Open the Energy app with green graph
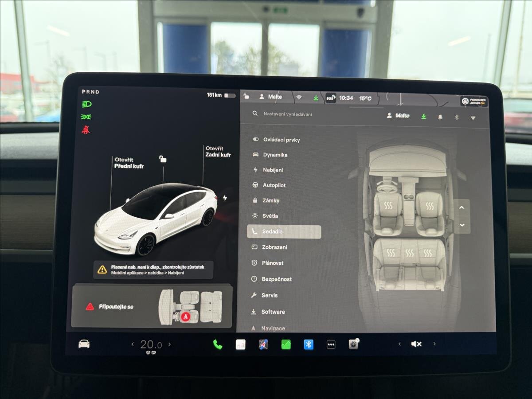The width and height of the screenshot is (532, 399). [285, 344]
